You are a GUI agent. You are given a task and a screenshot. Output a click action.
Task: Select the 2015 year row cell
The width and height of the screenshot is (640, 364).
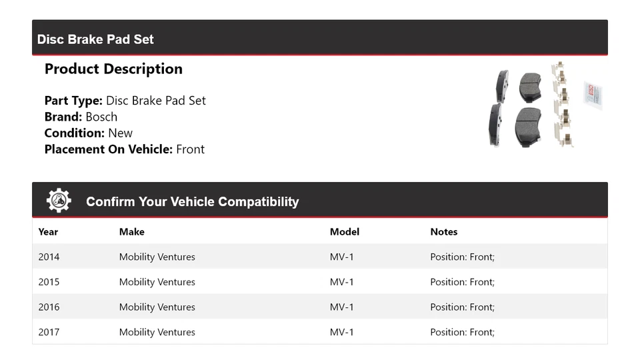49,282
